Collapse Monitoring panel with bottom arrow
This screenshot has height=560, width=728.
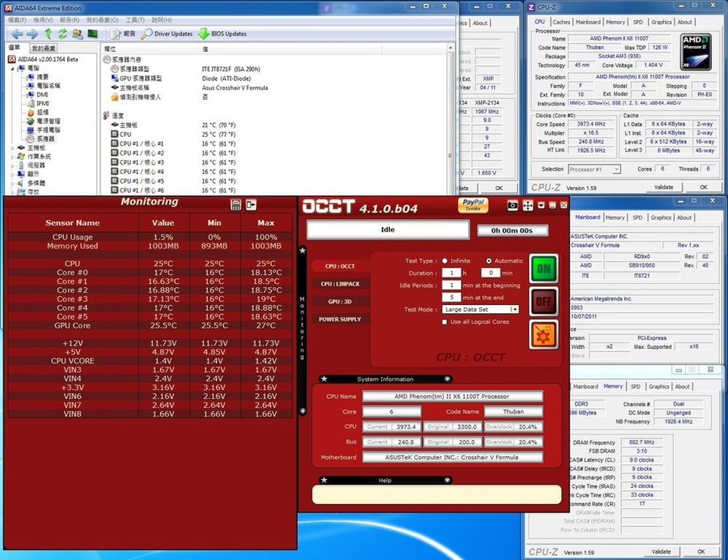click(x=302, y=411)
